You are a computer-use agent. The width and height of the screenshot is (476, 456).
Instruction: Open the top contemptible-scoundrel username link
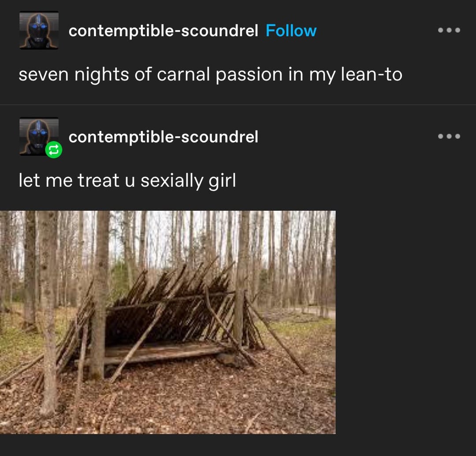[x=163, y=31]
